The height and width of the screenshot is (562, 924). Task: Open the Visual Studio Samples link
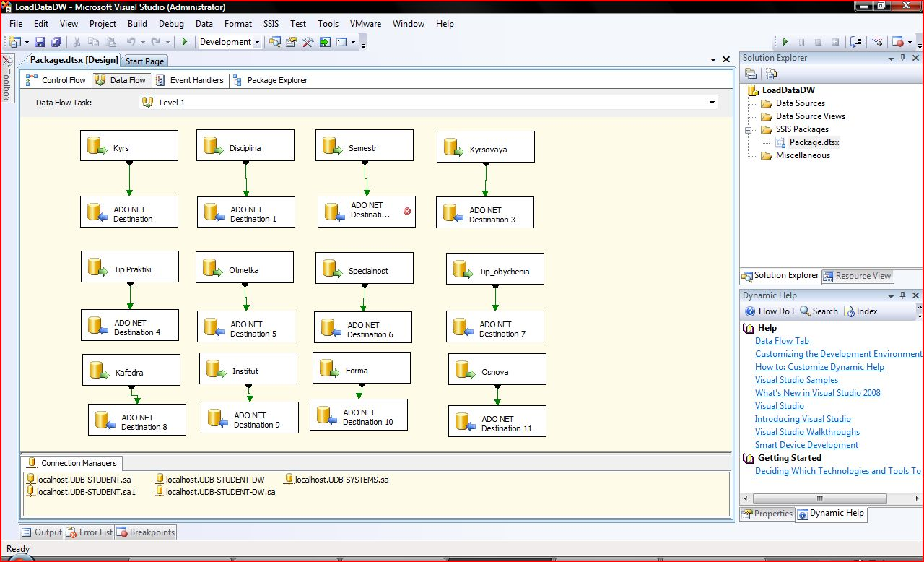click(796, 380)
